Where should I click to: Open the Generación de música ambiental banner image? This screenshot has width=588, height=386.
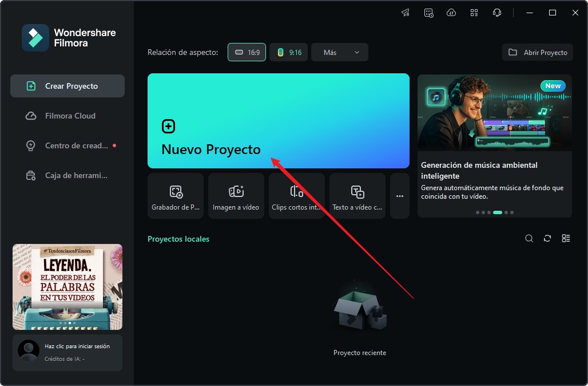[495, 113]
